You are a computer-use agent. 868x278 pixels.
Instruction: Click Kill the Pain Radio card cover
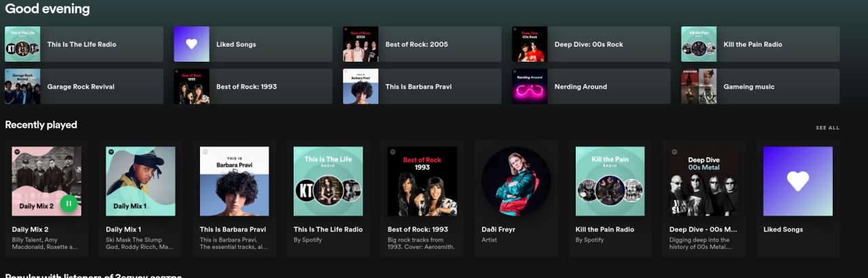[610, 181]
